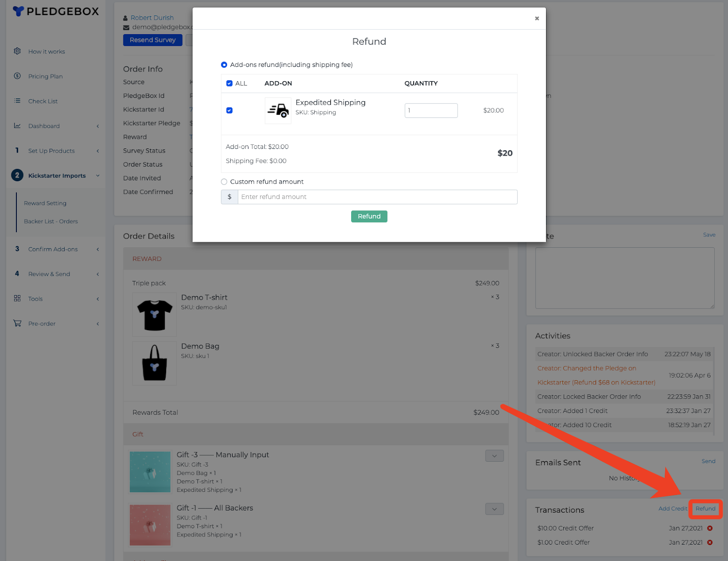Click the Expedited Shipping quantity field

pyautogui.click(x=431, y=110)
